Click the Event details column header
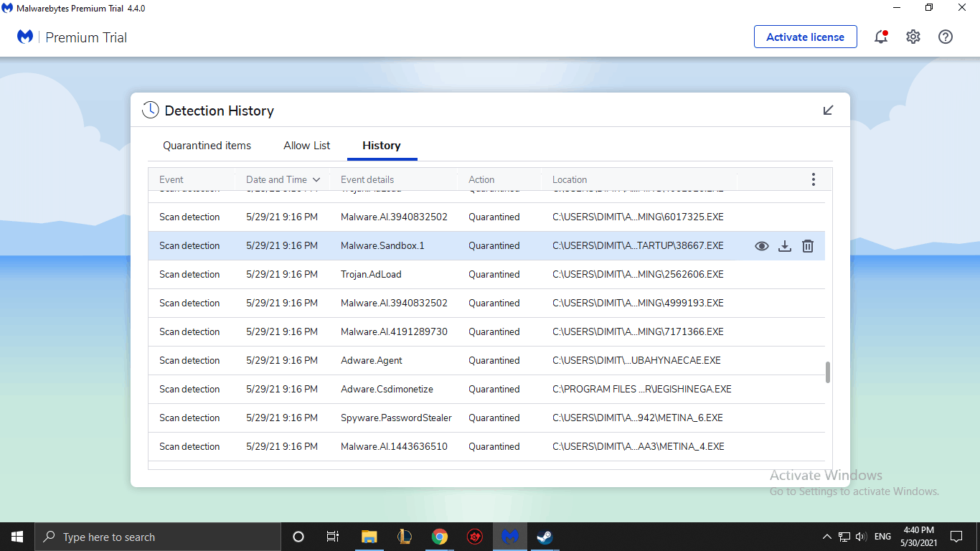980x551 pixels. point(367,179)
